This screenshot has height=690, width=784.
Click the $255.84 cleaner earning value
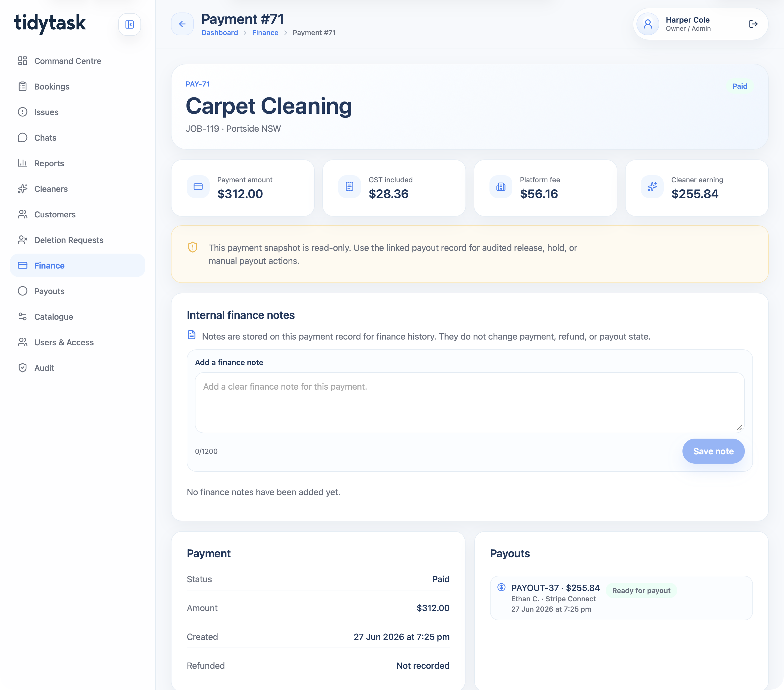(x=695, y=193)
